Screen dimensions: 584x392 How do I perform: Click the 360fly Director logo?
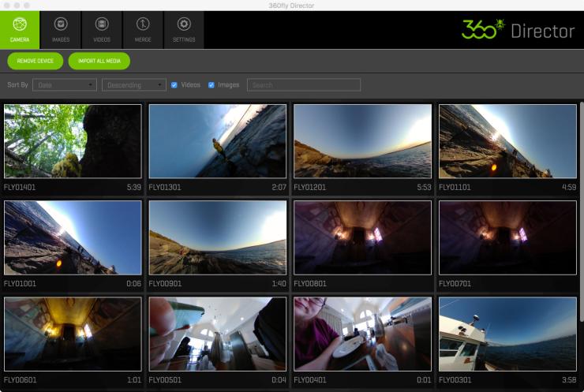[x=518, y=30]
